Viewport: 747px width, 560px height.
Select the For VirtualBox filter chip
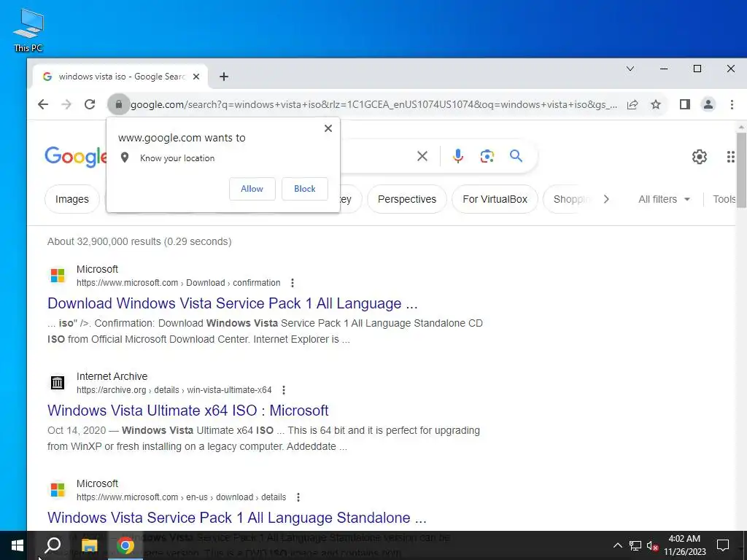click(495, 199)
